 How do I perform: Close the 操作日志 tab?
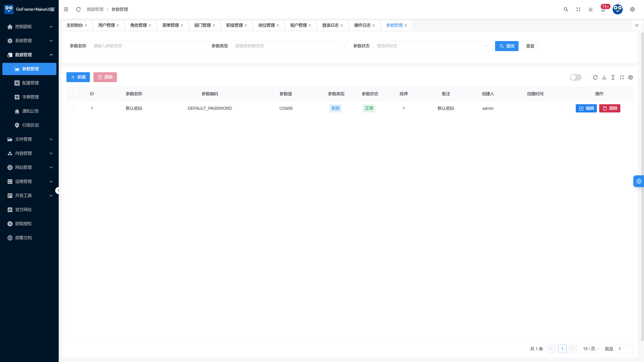pyautogui.click(x=374, y=25)
